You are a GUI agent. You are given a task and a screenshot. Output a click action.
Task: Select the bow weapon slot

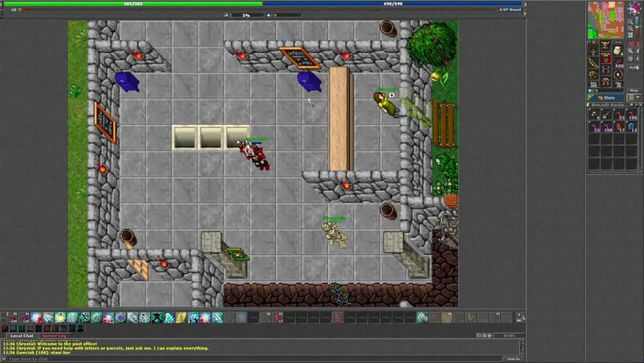click(x=594, y=63)
